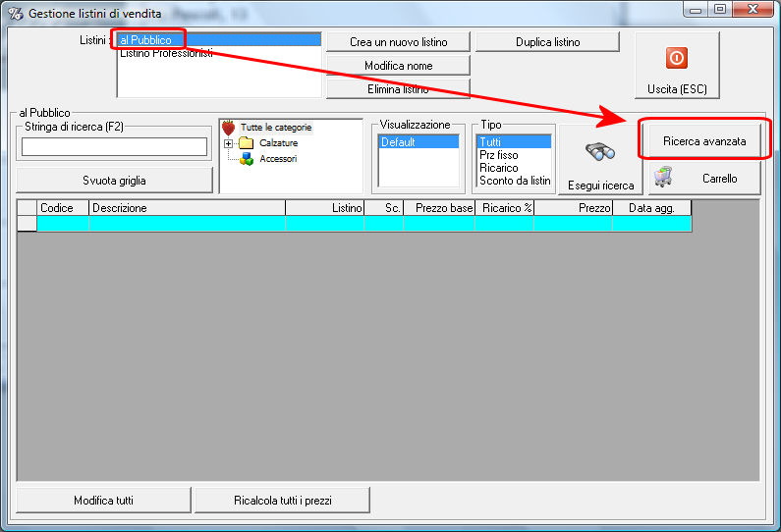
Task: Click the binoculars icon to run search
Action: coord(600,152)
